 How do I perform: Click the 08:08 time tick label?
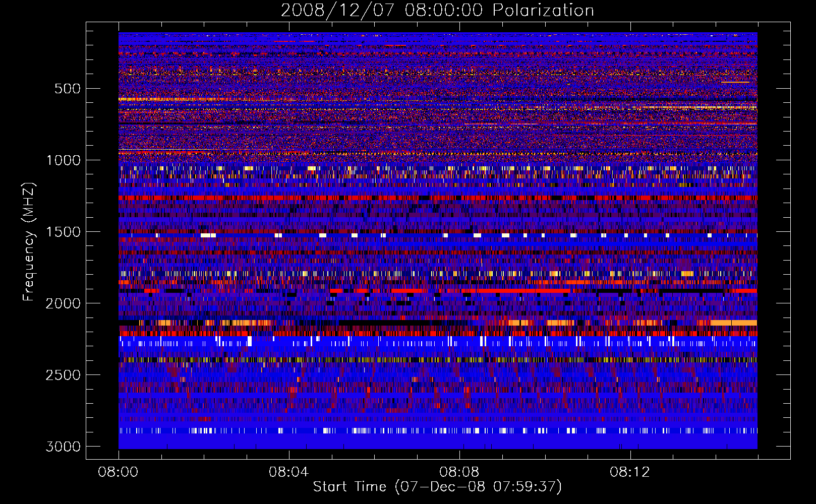pos(459,472)
